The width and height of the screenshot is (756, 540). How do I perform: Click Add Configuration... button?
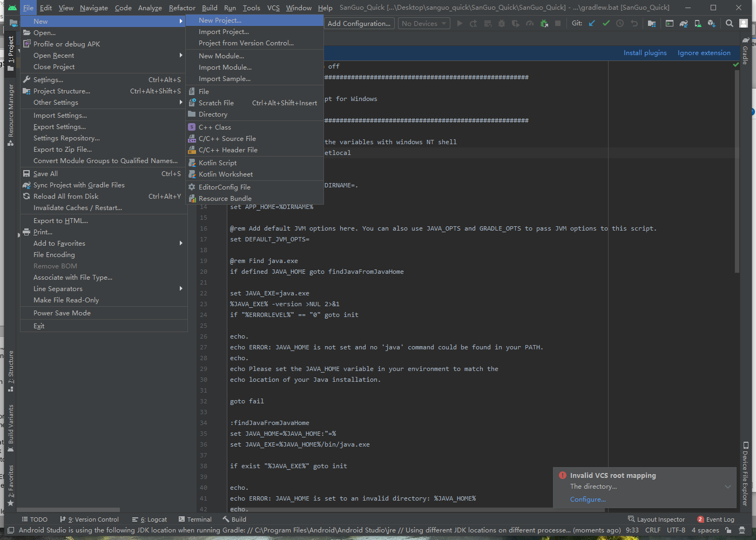tap(359, 24)
